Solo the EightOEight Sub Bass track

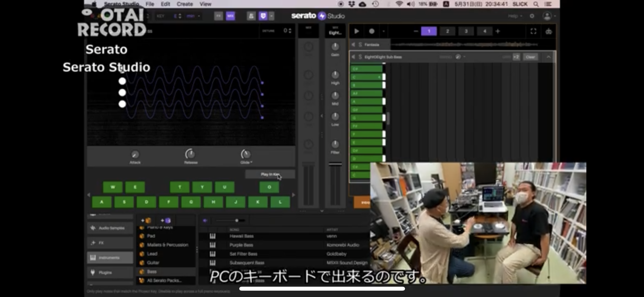point(360,57)
